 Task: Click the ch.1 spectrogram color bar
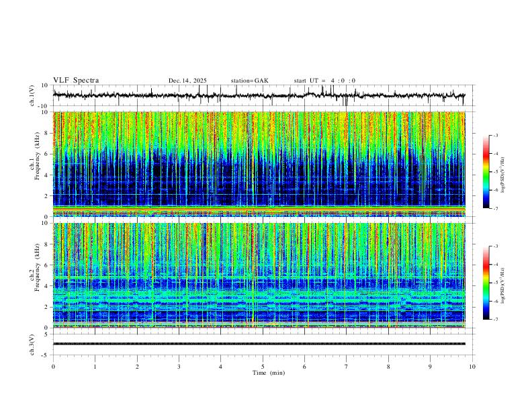486,172
